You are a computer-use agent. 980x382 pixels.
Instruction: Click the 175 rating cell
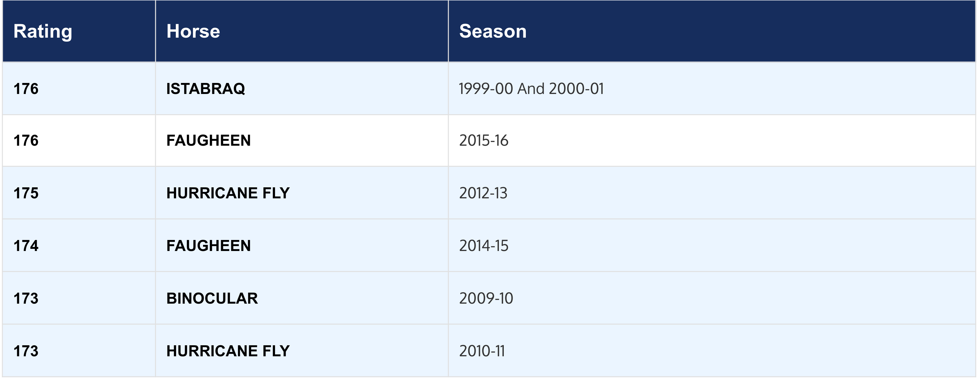tap(79, 193)
